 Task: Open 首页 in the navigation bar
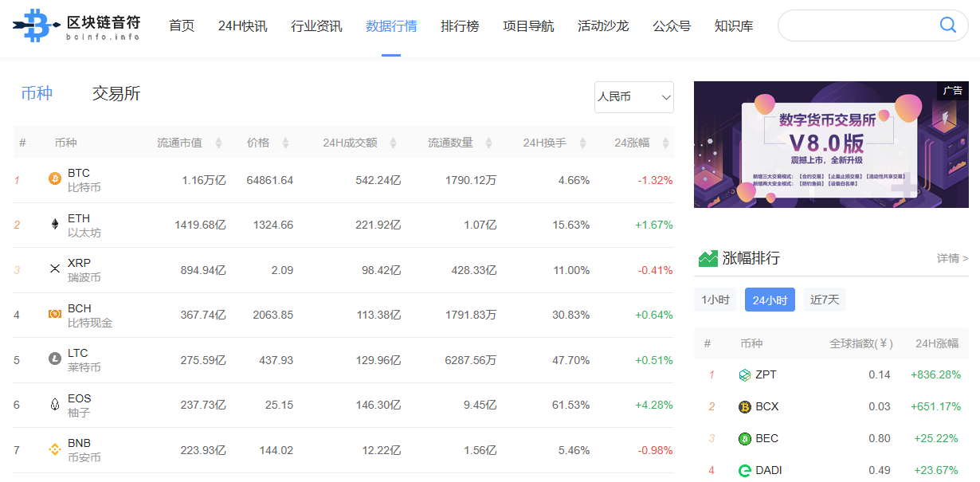[182, 26]
